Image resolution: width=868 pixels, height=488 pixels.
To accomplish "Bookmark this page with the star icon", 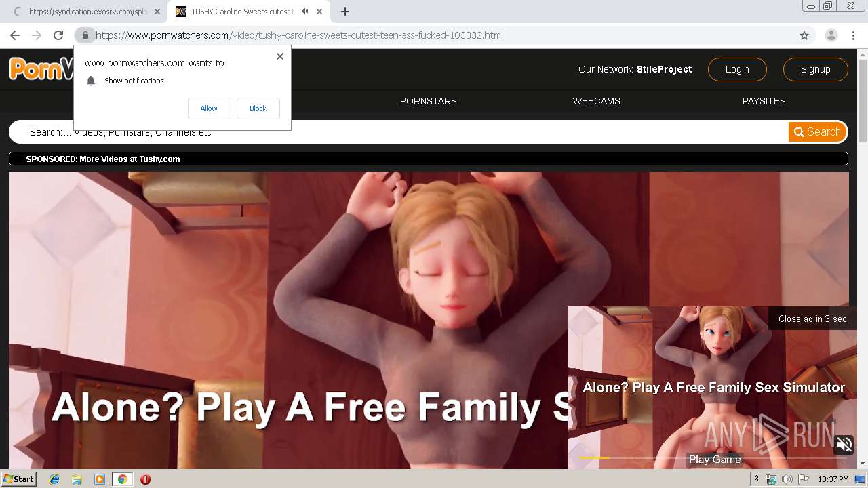I will coord(804,35).
